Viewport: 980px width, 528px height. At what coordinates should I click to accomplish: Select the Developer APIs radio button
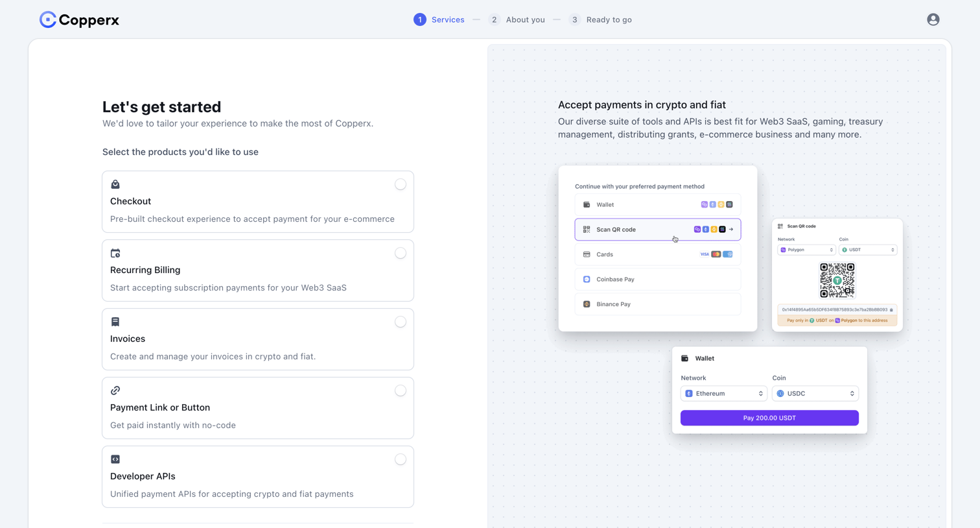pyautogui.click(x=401, y=459)
